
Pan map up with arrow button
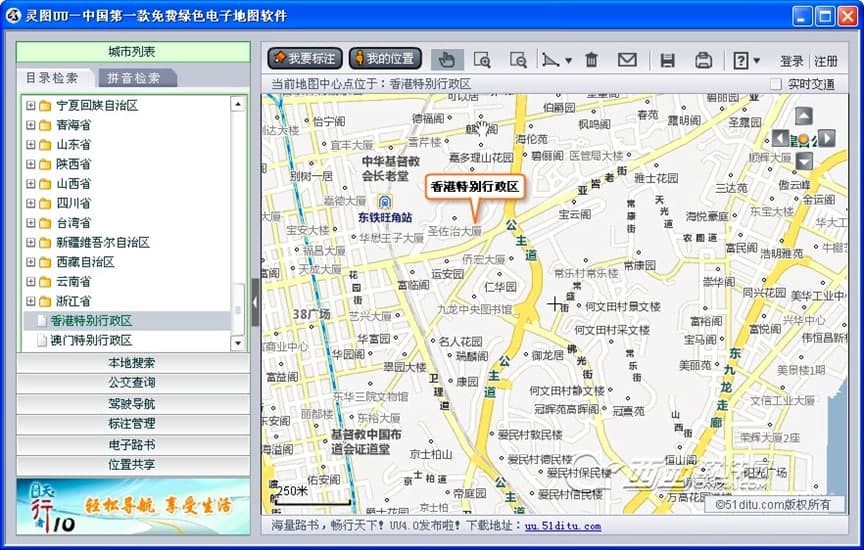click(803, 116)
